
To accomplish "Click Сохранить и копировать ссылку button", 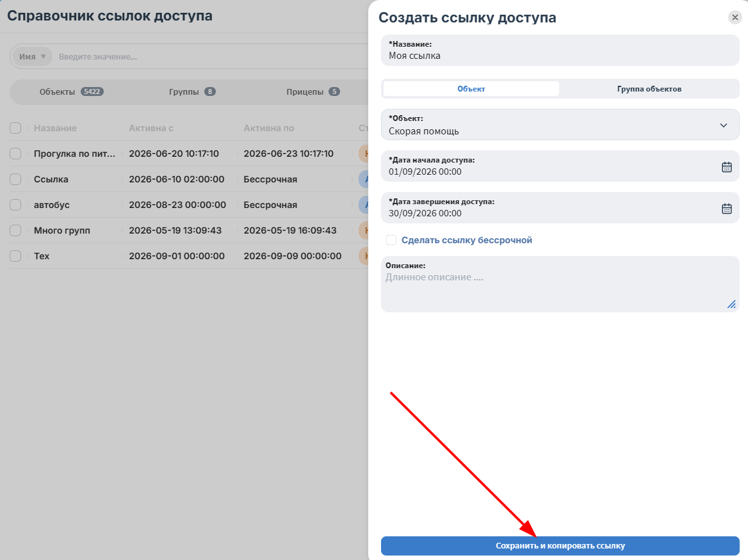I will click(x=560, y=546).
